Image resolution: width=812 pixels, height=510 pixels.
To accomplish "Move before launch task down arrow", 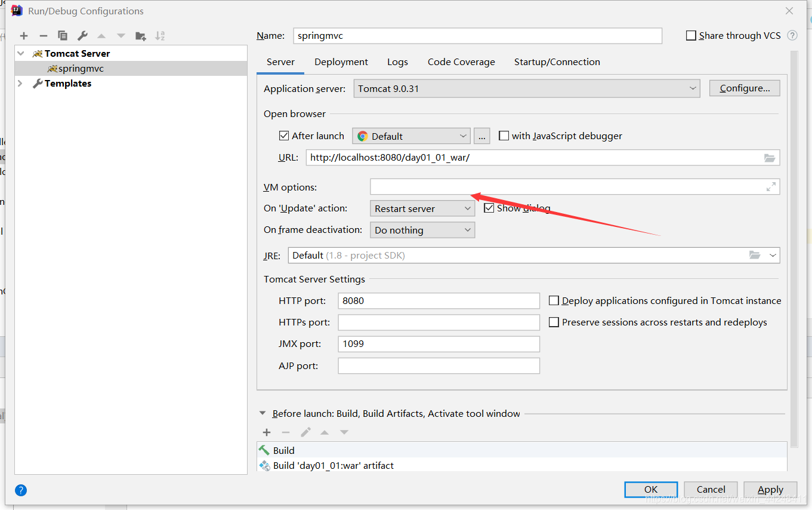I will click(x=344, y=432).
